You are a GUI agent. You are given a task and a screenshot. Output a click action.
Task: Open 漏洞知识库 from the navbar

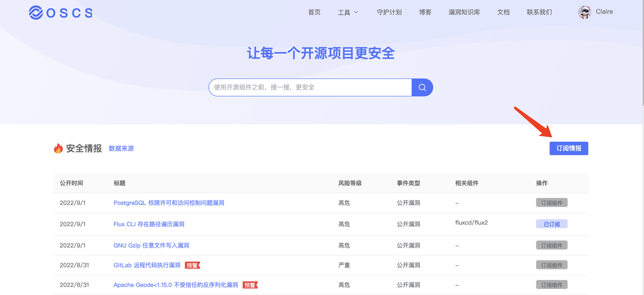coord(464,12)
